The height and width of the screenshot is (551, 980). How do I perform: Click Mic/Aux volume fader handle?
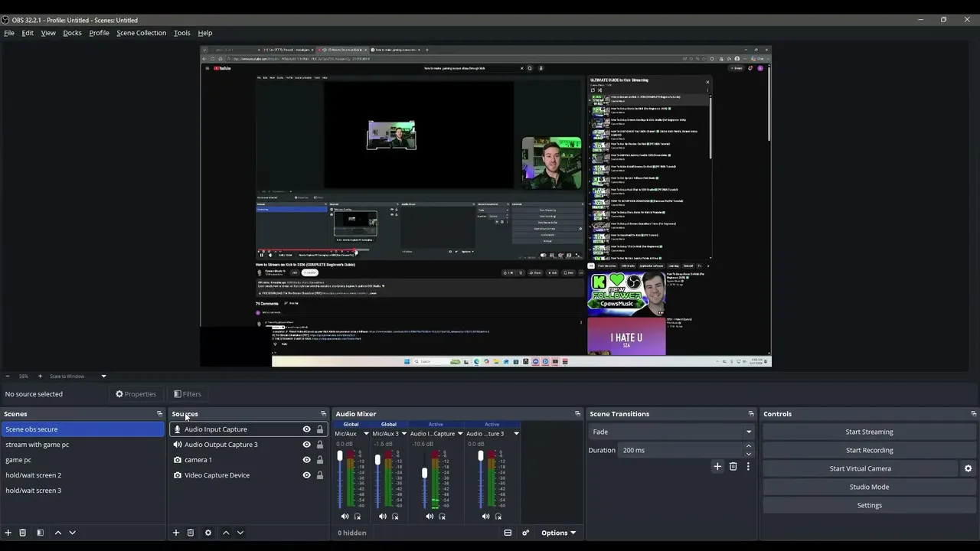point(340,456)
